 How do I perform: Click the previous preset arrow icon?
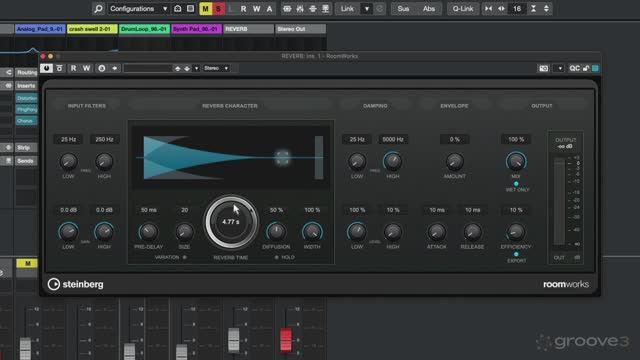[x=178, y=68]
